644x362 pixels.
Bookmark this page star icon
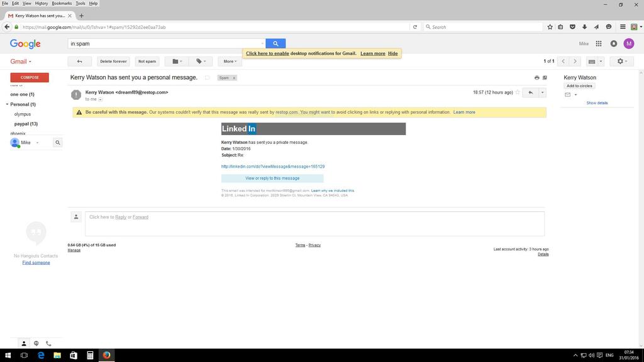tap(550, 27)
